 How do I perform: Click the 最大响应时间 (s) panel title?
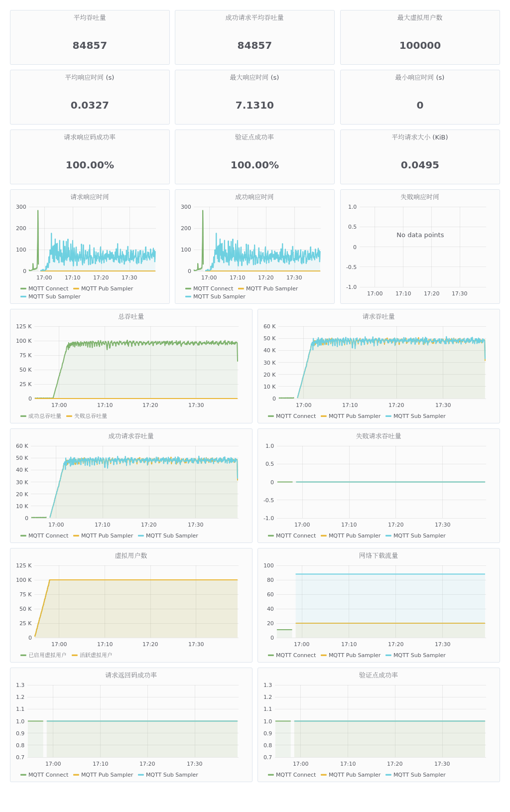pos(255,77)
